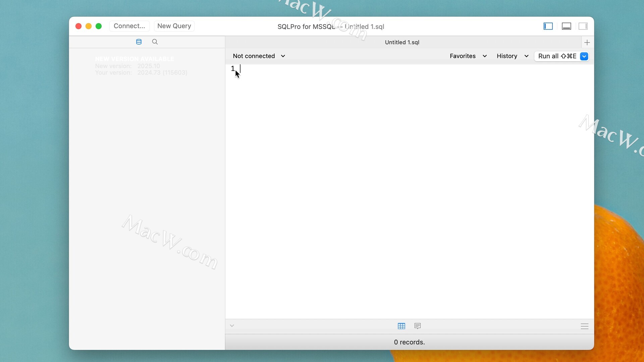The image size is (644, 362).
Task: Open results options hamburger menu
Action: coord(585,326)
